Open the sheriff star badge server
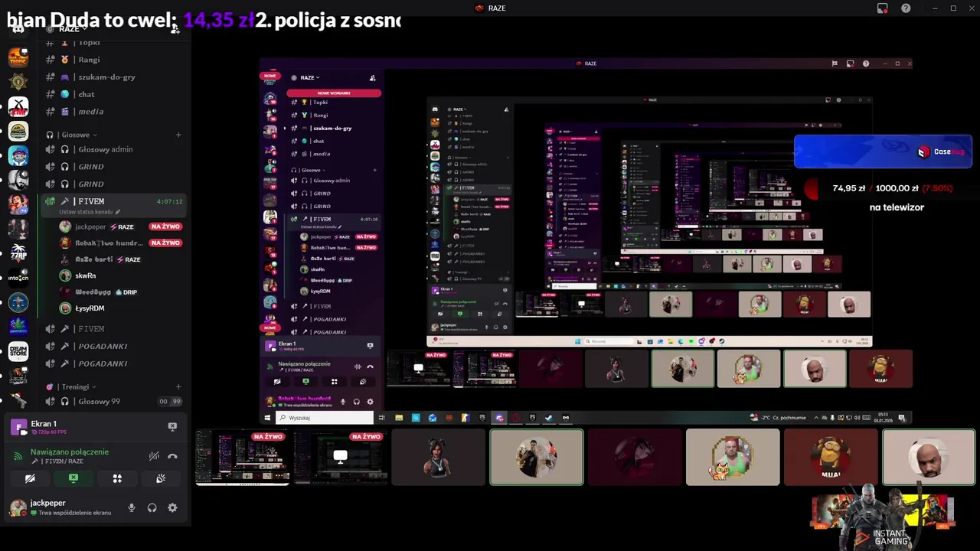This screenshot has width=980, height=551. (x=18, y=82)
